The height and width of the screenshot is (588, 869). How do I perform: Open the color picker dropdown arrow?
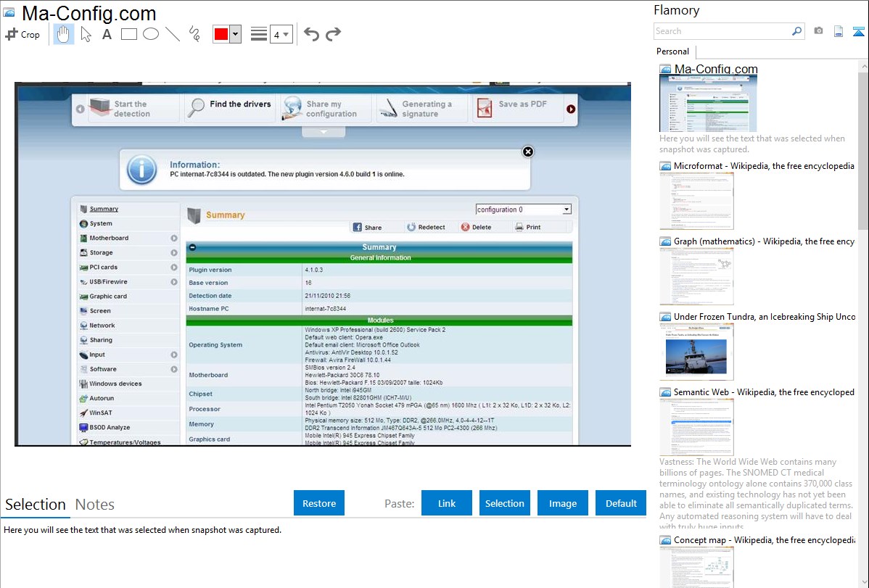(235, 34)
